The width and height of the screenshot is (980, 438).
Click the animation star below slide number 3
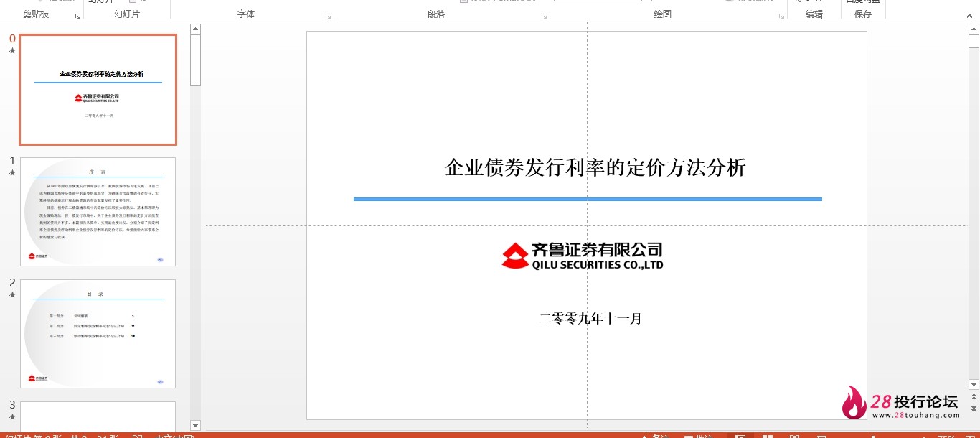(x=11, y=417)
